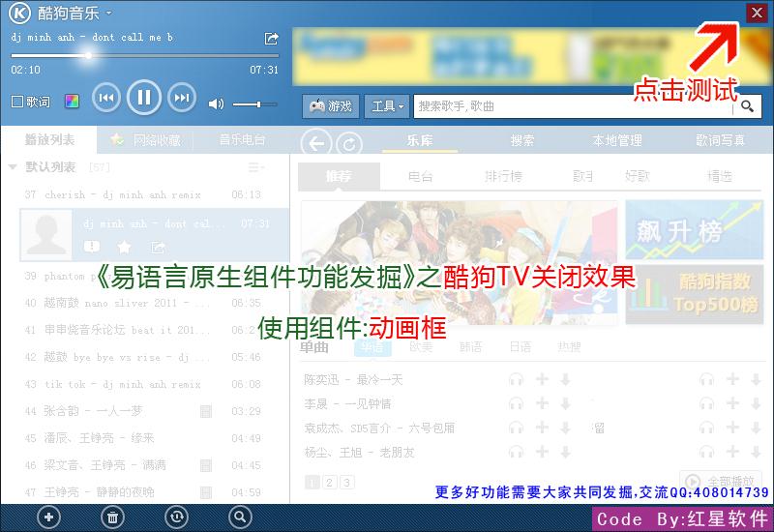Image resolution: width=774 pixels, height=532 pixels.
Task: Open the 飙升榜 chart banner
Action: (x=695, y=229)
